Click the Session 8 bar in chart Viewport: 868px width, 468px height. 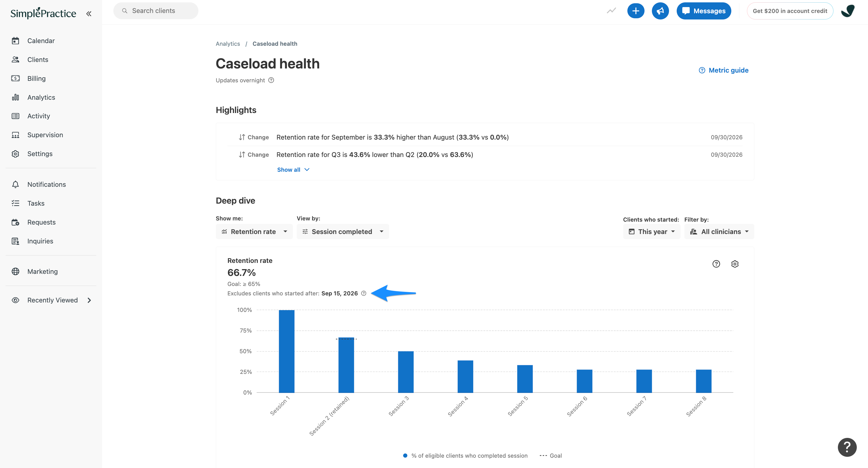tap(704, 381)
